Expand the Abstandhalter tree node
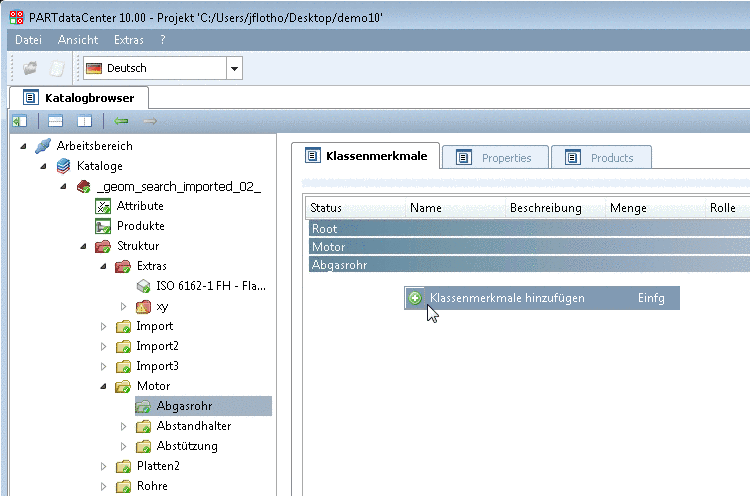The height and width of the screenshot is (496, 750). (123, 426)
